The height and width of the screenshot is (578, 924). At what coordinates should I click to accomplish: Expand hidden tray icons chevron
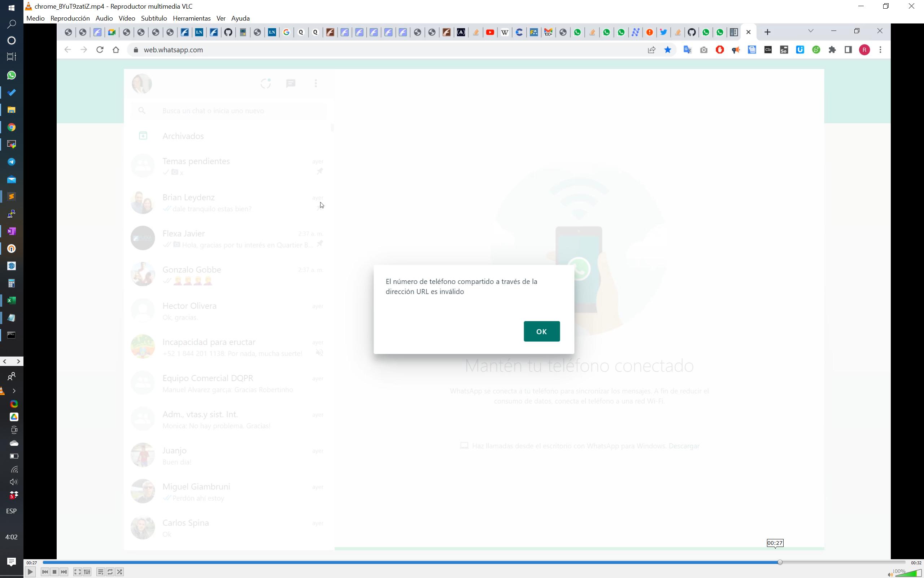tap(14, 391)
